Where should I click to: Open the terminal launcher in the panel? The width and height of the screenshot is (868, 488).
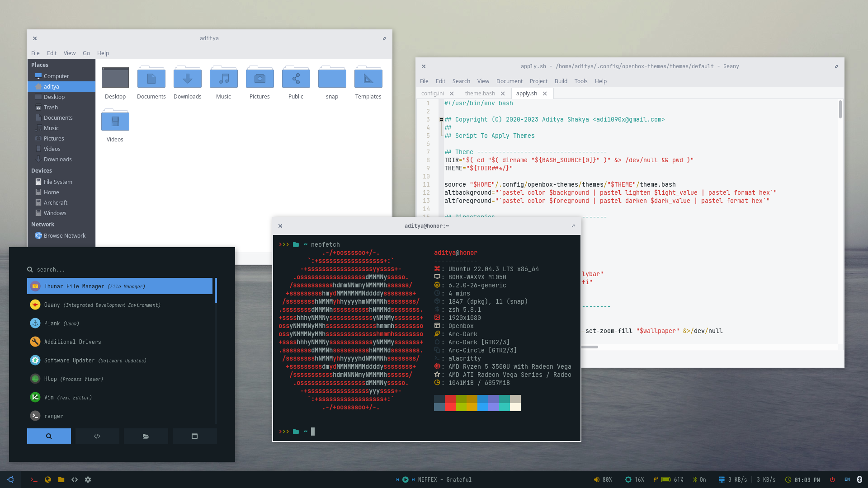(x=34, y=480)
